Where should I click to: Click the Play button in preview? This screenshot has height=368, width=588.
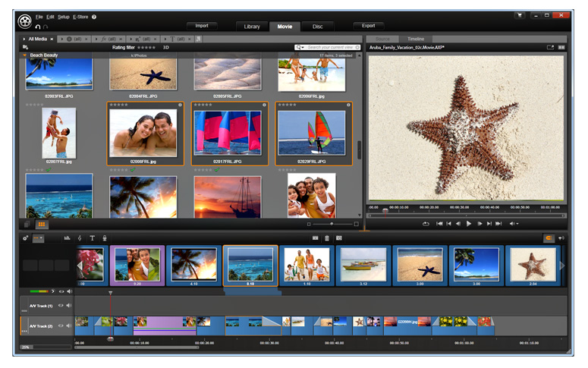pos(469,224)
